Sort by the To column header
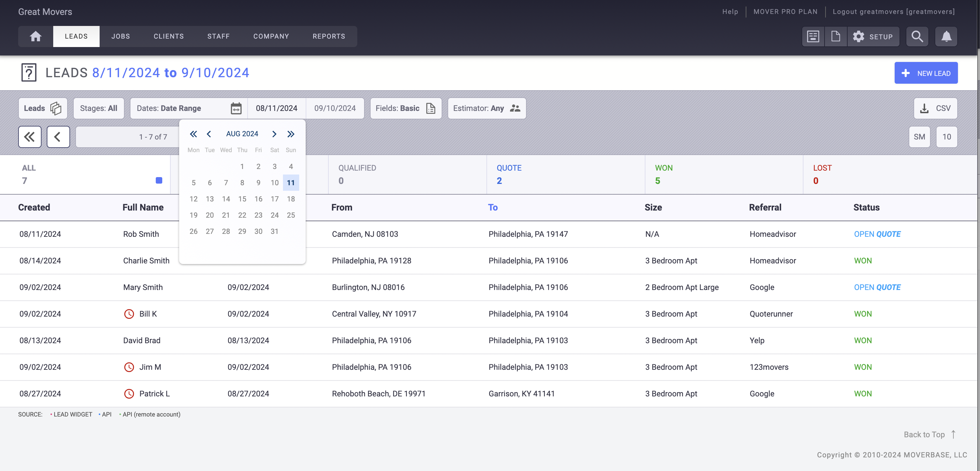Screen dimensions: 980x471 [493, 208]
